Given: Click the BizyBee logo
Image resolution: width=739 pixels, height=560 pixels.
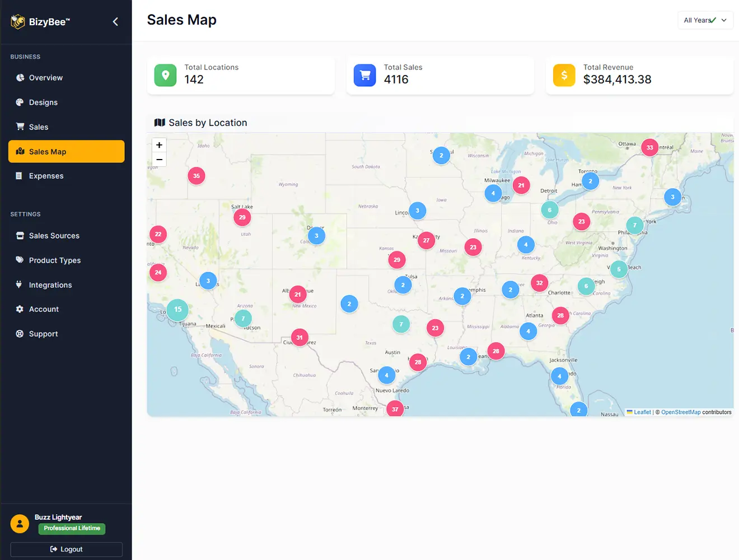Looking at the screenshot, I should pos(17,21).
